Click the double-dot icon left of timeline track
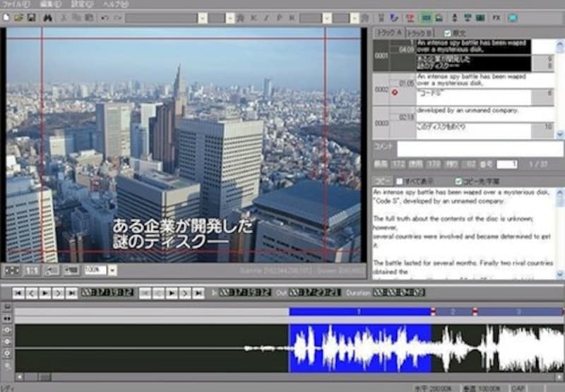This screenshot has width=565, height=392. click(x=7, y=319)
